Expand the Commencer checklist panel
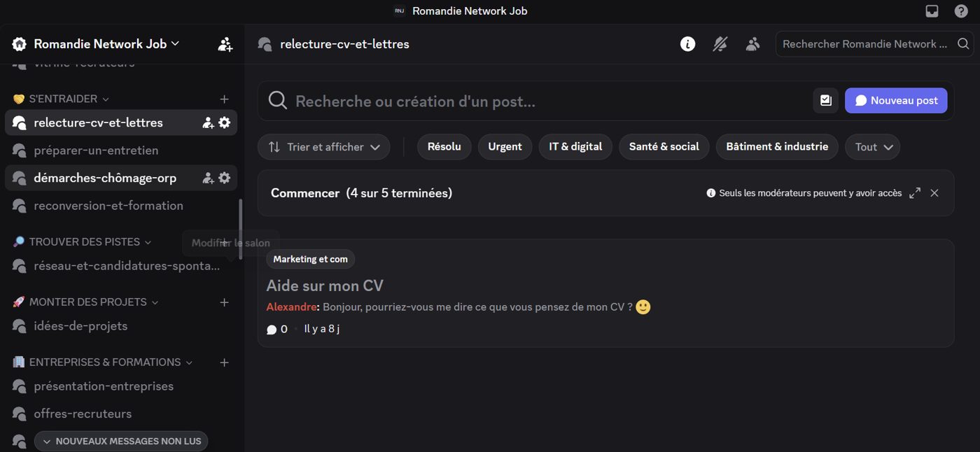Screen dimensions: 980x452 [915, 193]
